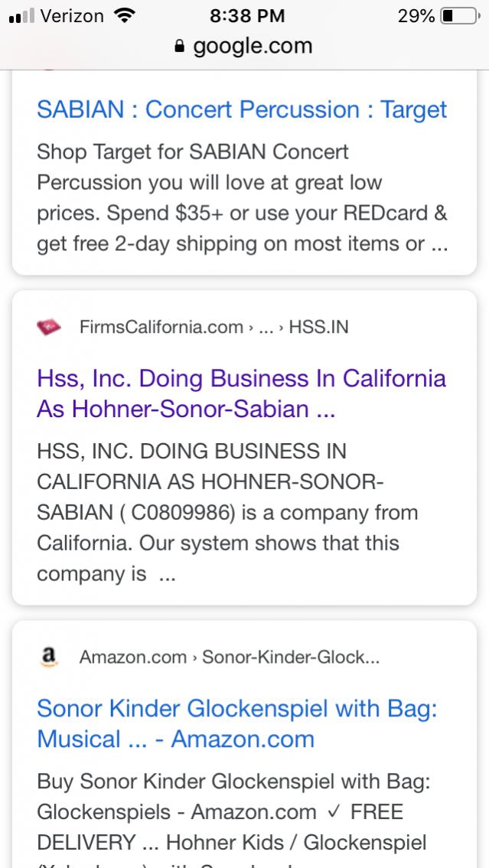Viewport: 489px width, 868px height.
Task: Tap FirmsCalifornia.com breadcrumb text
Action: 161,328
